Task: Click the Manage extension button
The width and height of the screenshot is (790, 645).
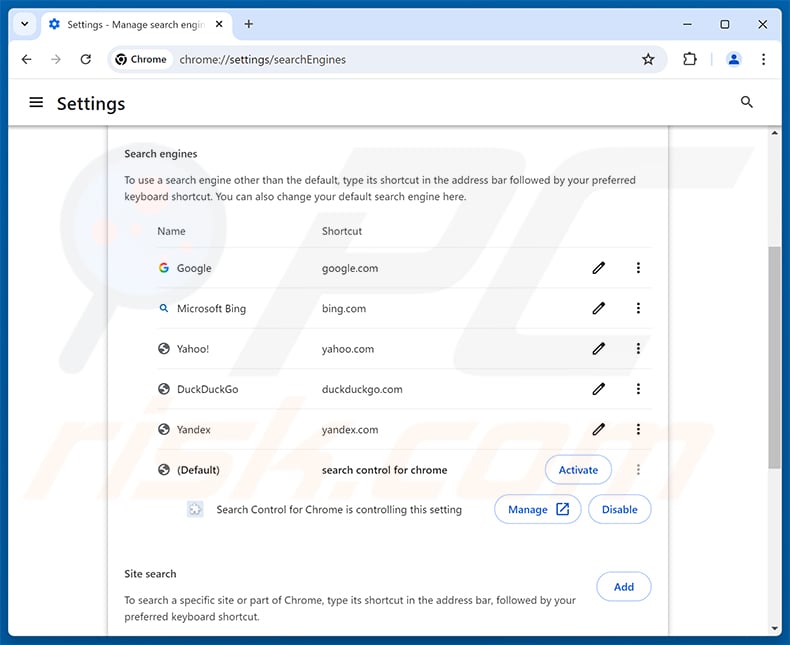Action: tap(538, 509)
